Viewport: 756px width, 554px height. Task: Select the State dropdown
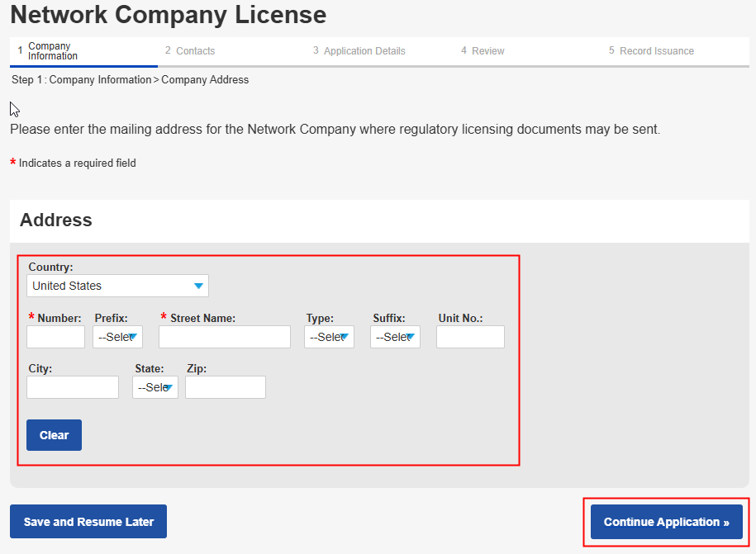tap(155, 387)
